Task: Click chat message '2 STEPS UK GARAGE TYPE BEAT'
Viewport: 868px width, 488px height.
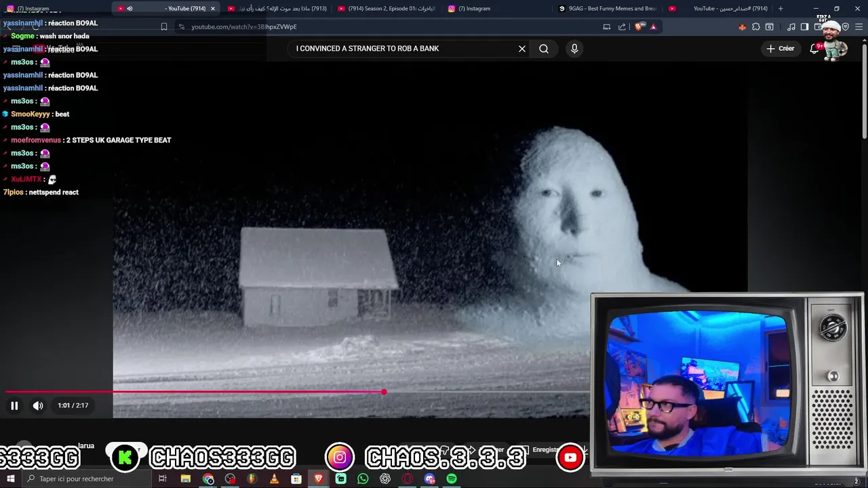Action: coord(119,140)
